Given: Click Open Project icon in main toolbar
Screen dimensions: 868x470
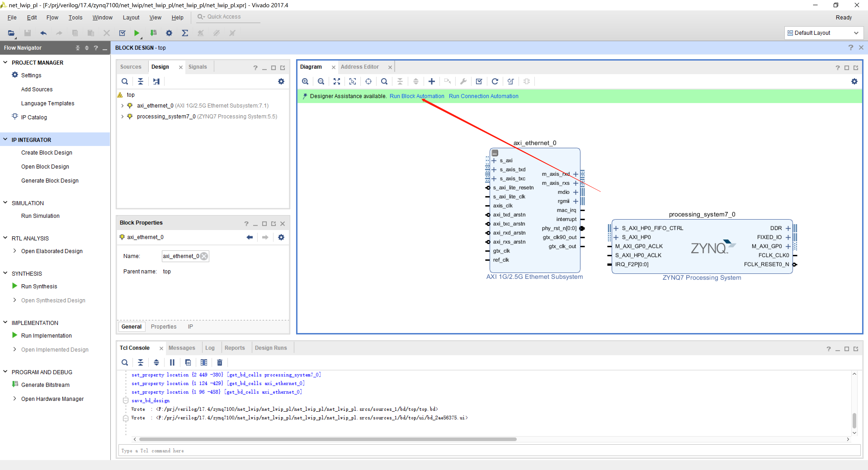Looking at the screenshot, I should 11,33.
